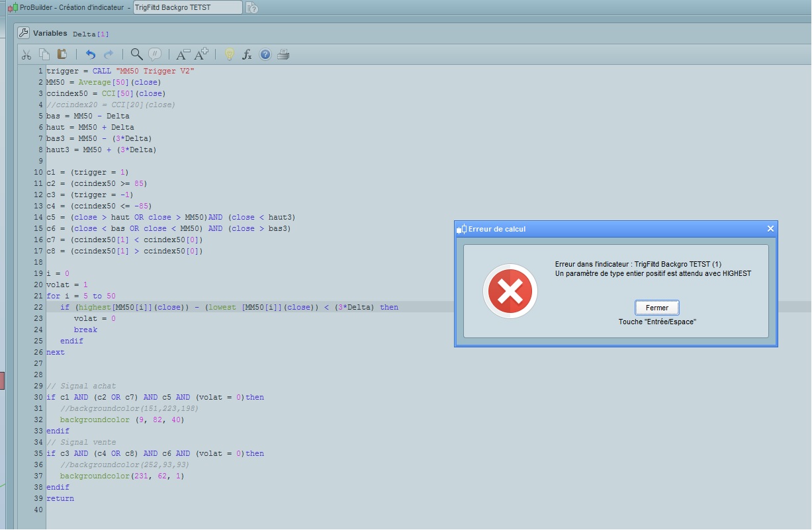Click the 'break' keyword on line 24

pos(85,330)
